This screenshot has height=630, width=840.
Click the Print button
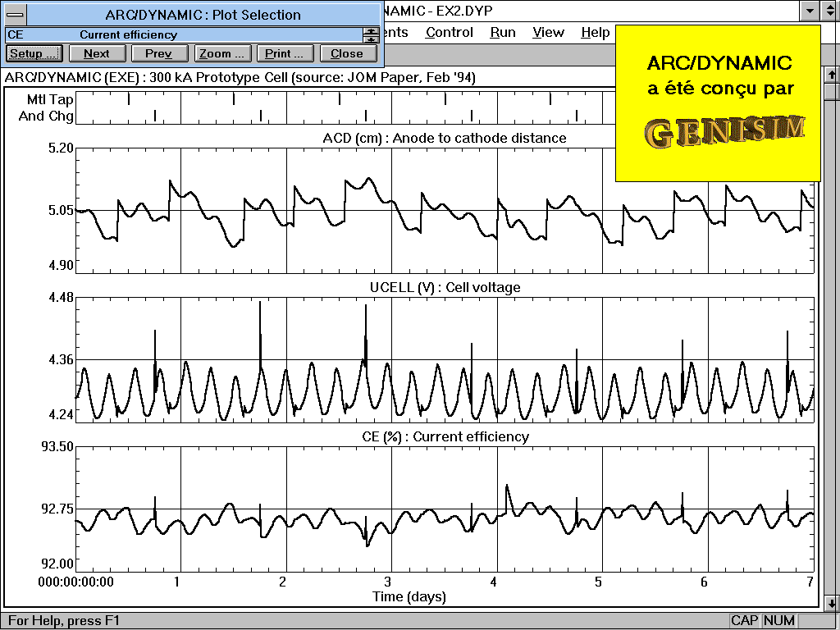tap(284, 53)
